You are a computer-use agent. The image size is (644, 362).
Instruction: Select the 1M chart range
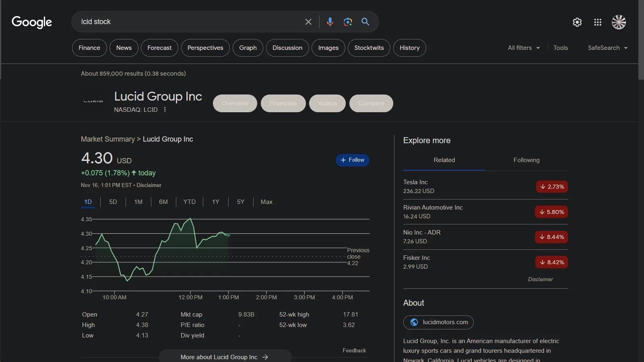[138, 202]
